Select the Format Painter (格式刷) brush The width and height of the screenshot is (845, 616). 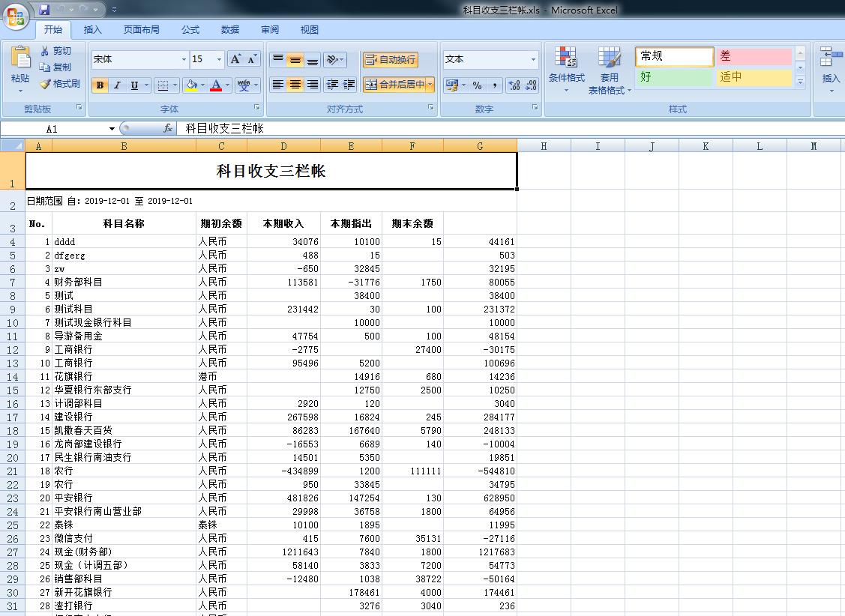[46, 84]
